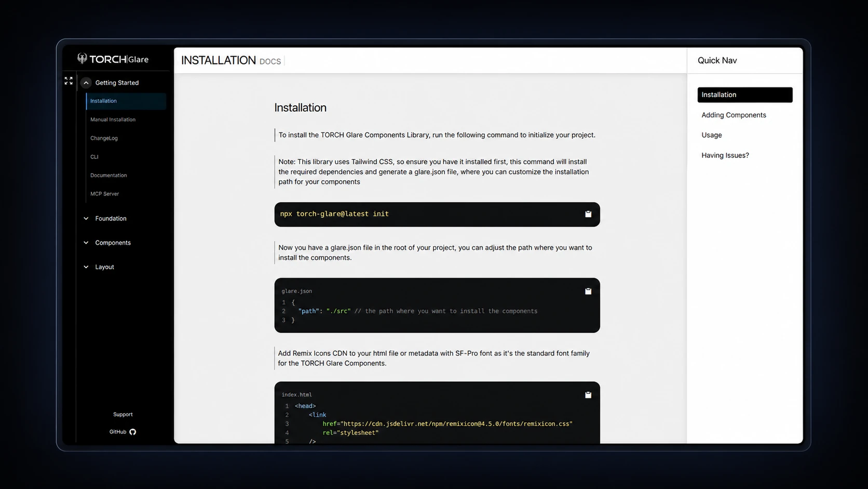Open the MCP Server page
Image resolution: width=868 pixels, height=489 pixels.
pyautogui.click(x=104, y=194)
